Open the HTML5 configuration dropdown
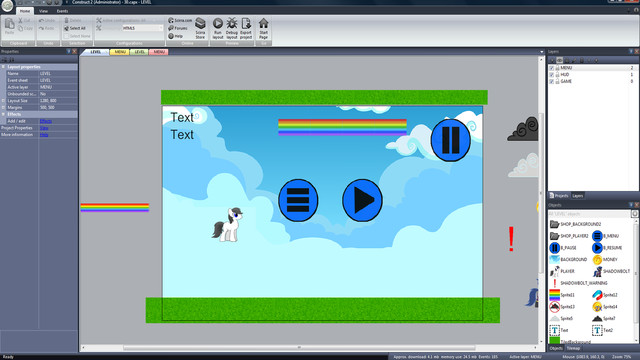 pyautogui.click(x=142, y=28)
